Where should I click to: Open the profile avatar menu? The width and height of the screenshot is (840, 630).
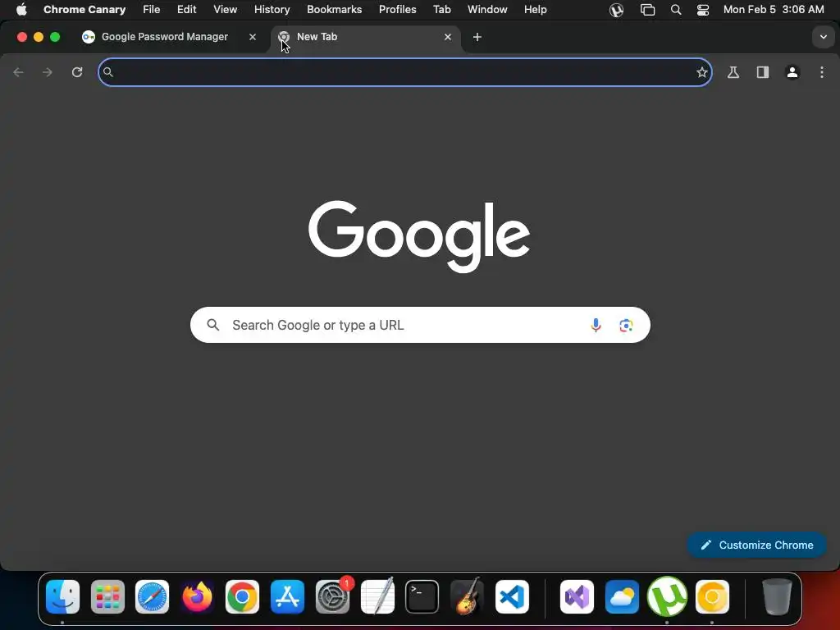tap(792, 72)
